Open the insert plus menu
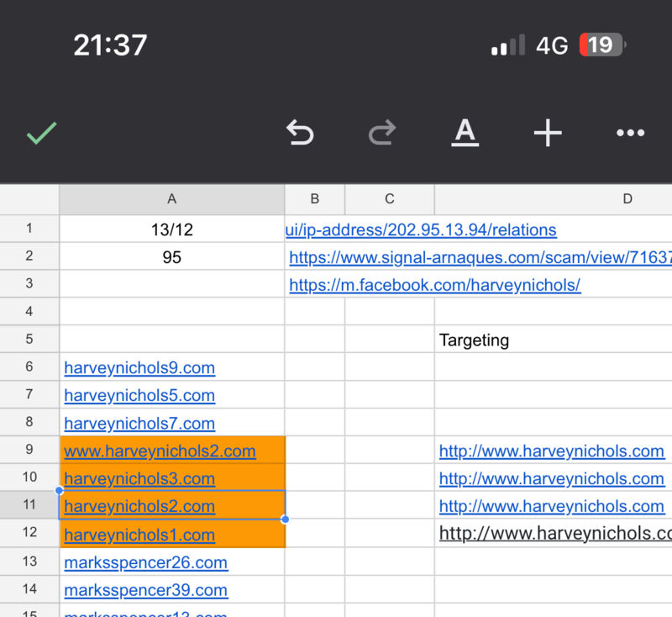Viewport: 672px width, 617px height. point(548,133)
